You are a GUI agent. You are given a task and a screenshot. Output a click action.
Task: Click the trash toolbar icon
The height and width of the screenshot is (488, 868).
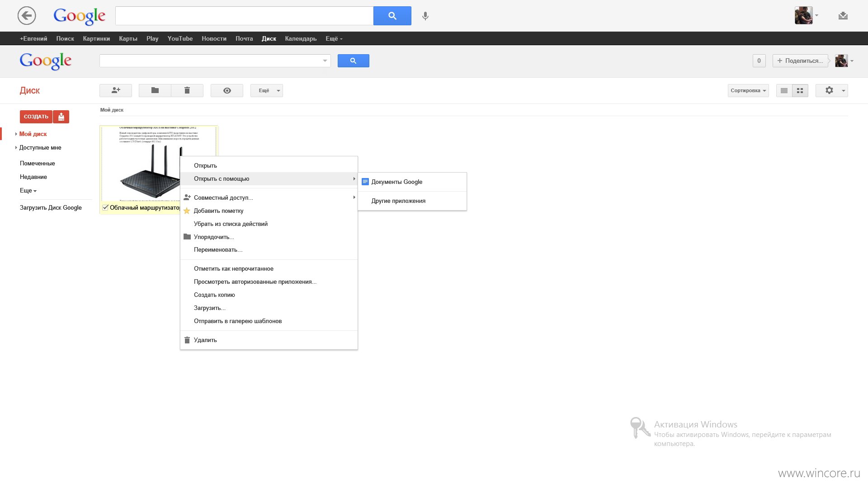(187, 90)
